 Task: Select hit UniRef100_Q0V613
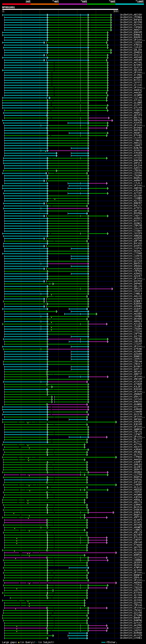pos(131,151)
